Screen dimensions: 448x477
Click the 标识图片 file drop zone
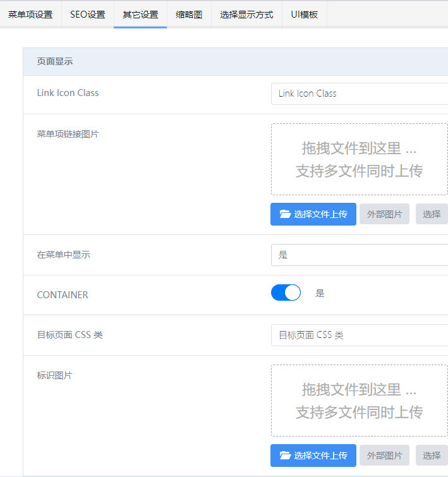pyautogui.click(x=359, y=401)
